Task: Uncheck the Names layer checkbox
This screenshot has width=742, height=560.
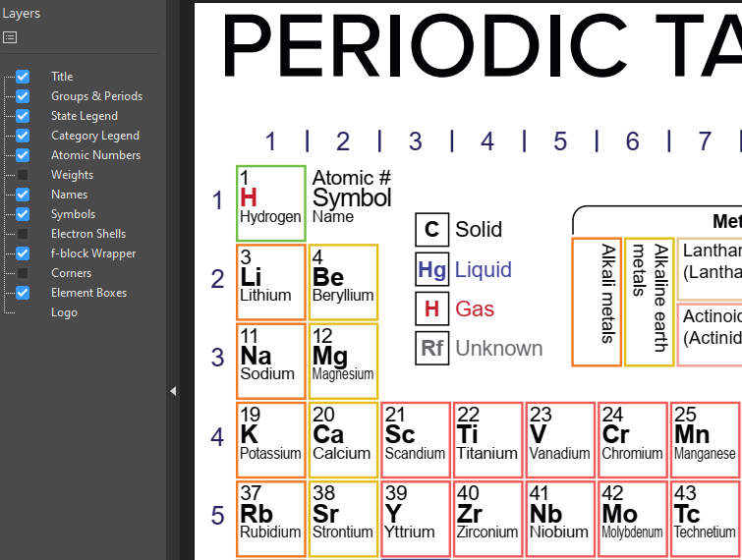Action: (x=23, y=195)
